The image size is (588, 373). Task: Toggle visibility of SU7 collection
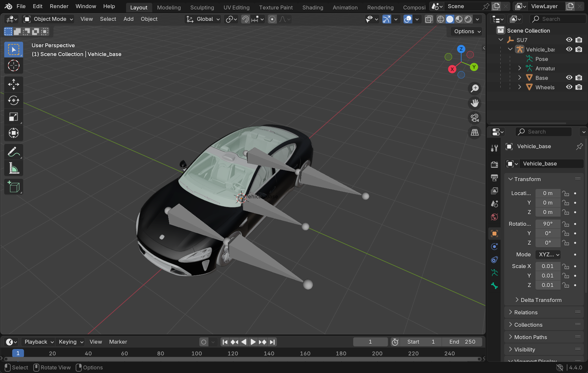(x=569, y=40)
